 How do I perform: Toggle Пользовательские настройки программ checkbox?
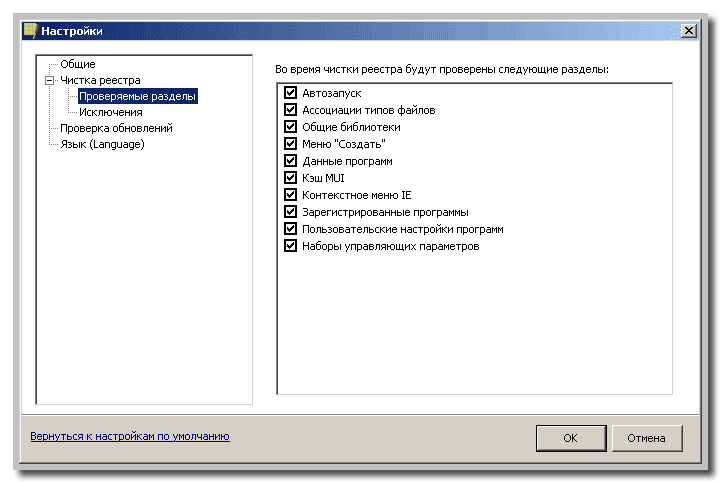[x=290, y=229]
